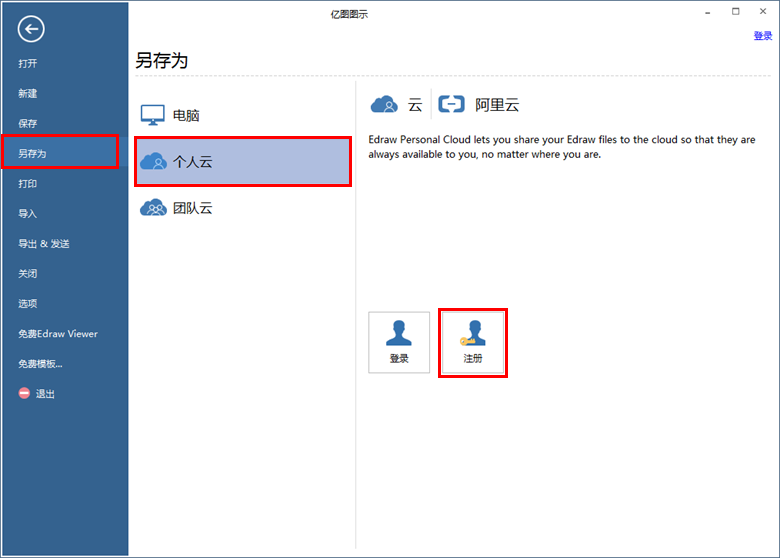This screenshot has height=558, width=780.
Task: Click the 团队云 group cloud icon
Action: pos(153,207)
